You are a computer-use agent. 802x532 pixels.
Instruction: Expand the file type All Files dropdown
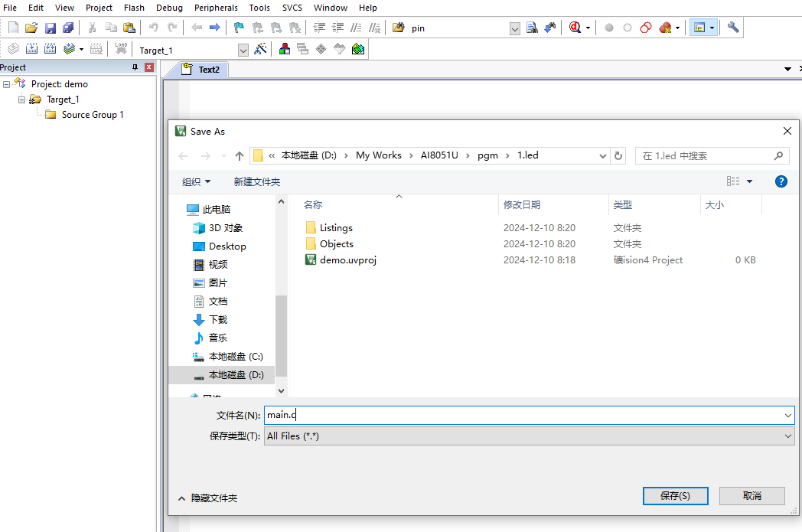point(529,436)
